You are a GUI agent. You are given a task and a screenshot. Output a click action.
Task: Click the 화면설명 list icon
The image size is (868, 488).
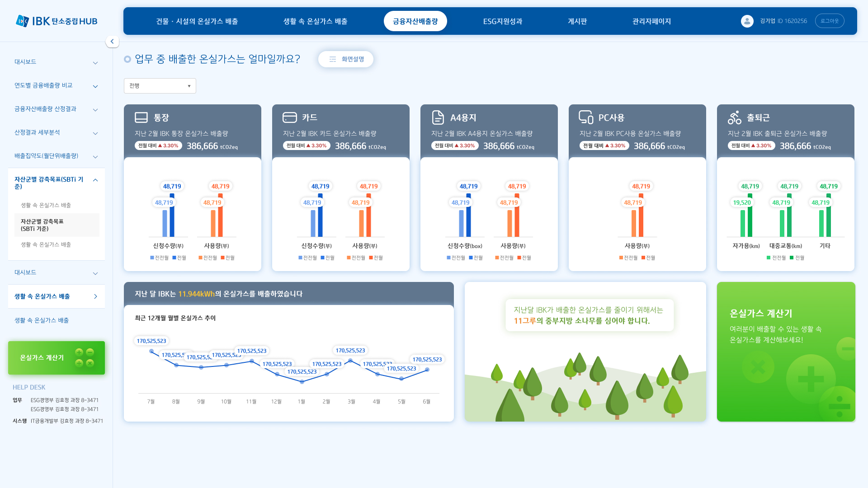(333, 59)
